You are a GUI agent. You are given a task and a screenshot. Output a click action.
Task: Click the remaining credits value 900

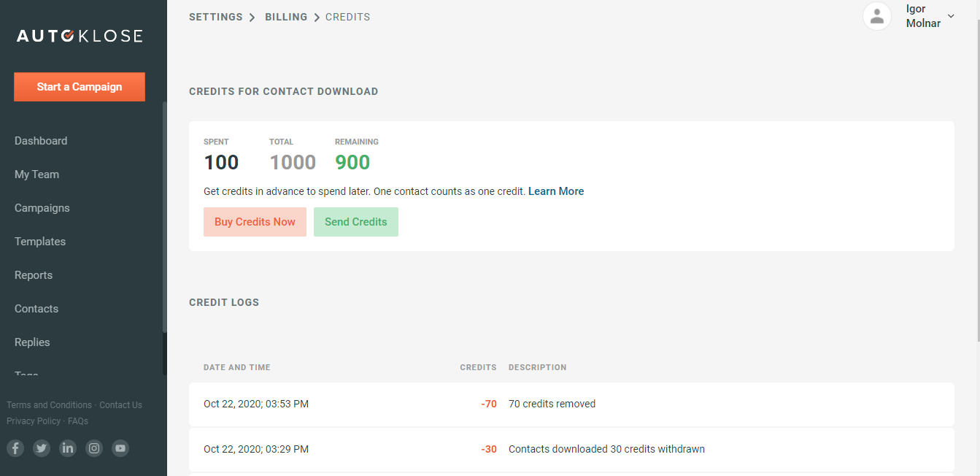[352, 162]
